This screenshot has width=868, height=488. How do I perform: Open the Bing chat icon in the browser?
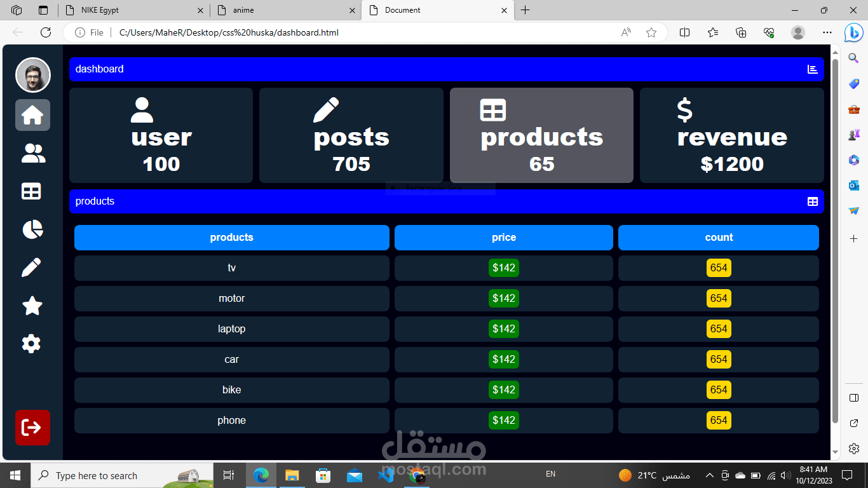tap(853, 32)
